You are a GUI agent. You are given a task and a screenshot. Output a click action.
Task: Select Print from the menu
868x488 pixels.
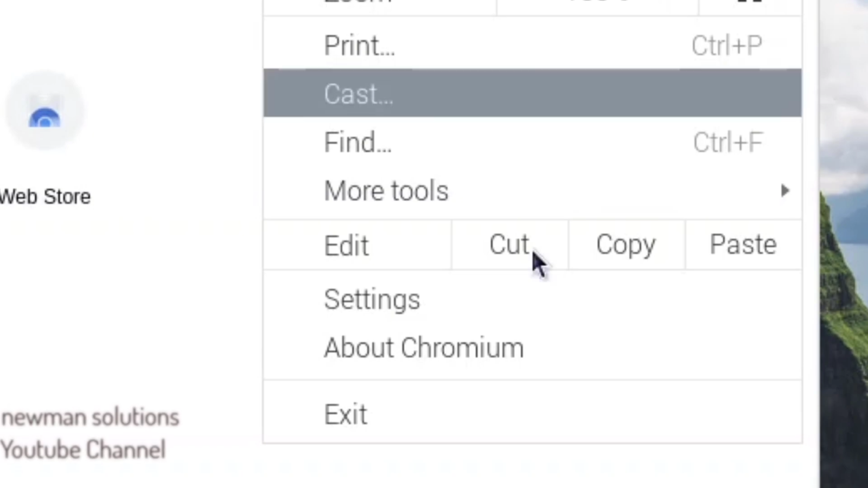click(359, 46)
